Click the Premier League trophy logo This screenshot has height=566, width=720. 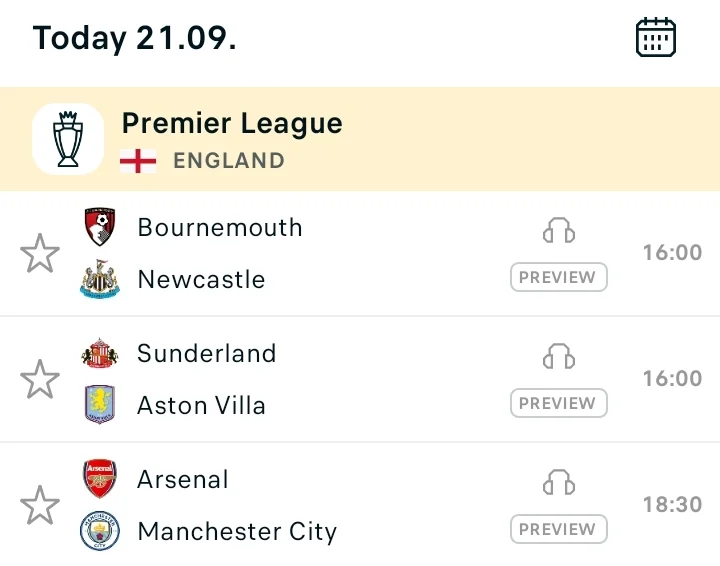(x=68, y=139)
